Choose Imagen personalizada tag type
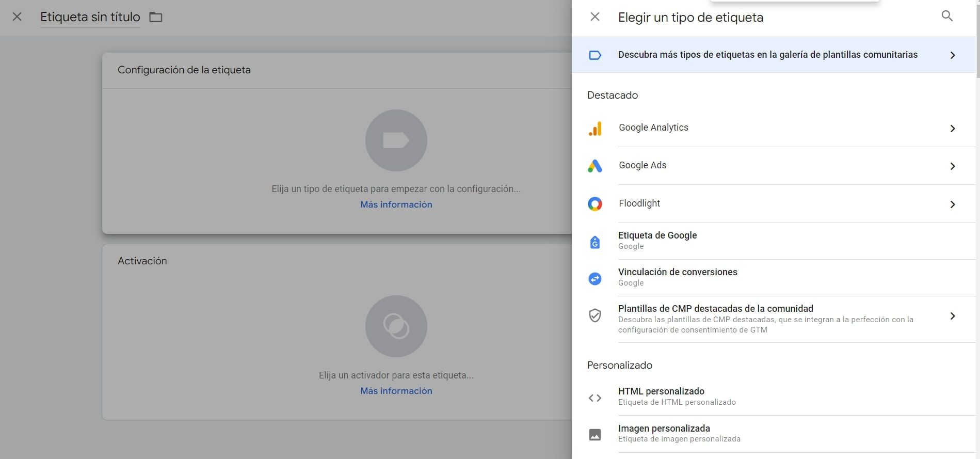This screenshot has height=459, width=980. (x=774, y=434)
